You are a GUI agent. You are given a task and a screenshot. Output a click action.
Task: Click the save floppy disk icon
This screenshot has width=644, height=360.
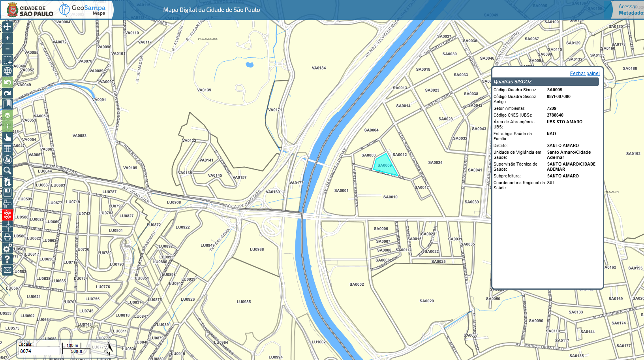(x=8, y=193)
